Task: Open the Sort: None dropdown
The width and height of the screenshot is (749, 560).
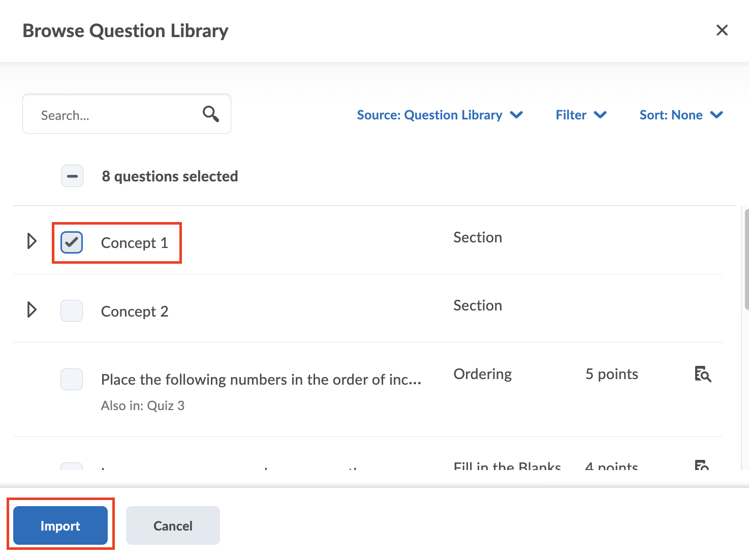Action: [681, 115]
